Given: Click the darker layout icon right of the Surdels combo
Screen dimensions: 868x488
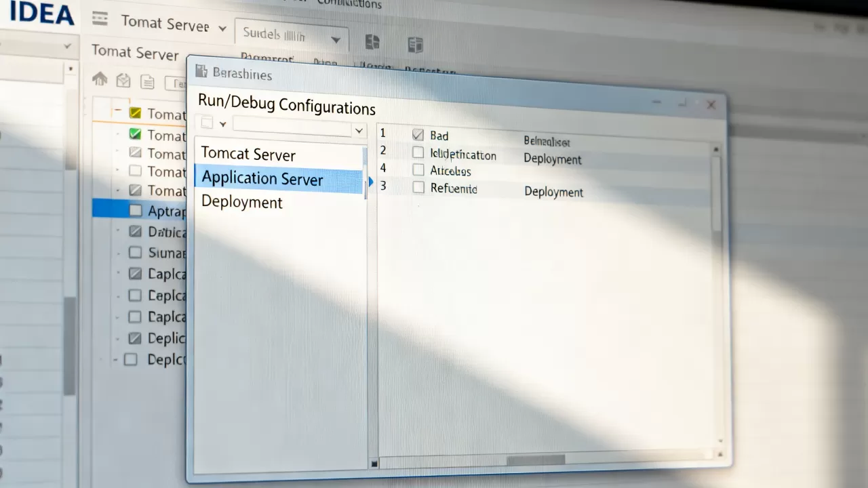Looking at the screenshot, I should 372,42.
